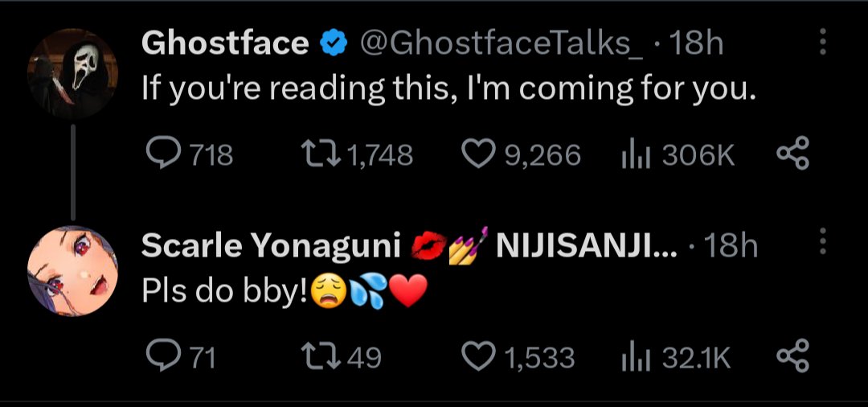The image size is (868, 407).
Task: Share Ghostface's tweet
Action: click(792, 154)
